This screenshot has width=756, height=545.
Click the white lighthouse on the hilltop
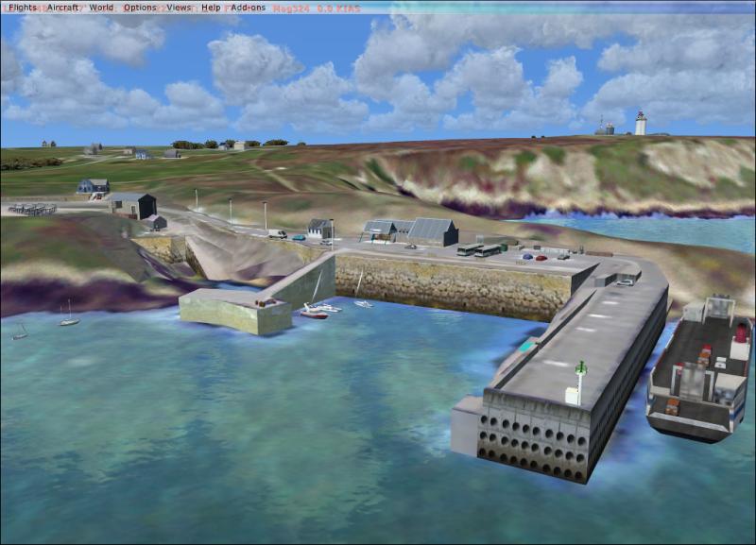[x=641, y=124]
